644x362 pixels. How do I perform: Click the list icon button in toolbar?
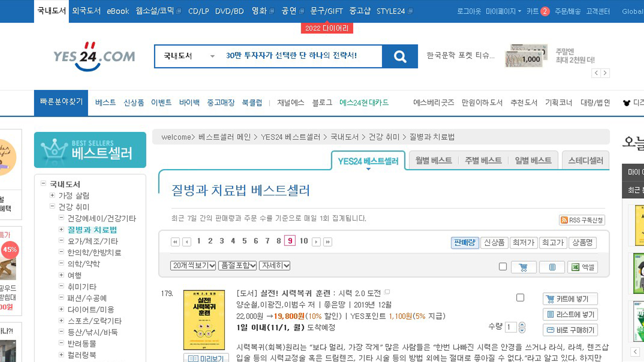[x=552, y=267]
